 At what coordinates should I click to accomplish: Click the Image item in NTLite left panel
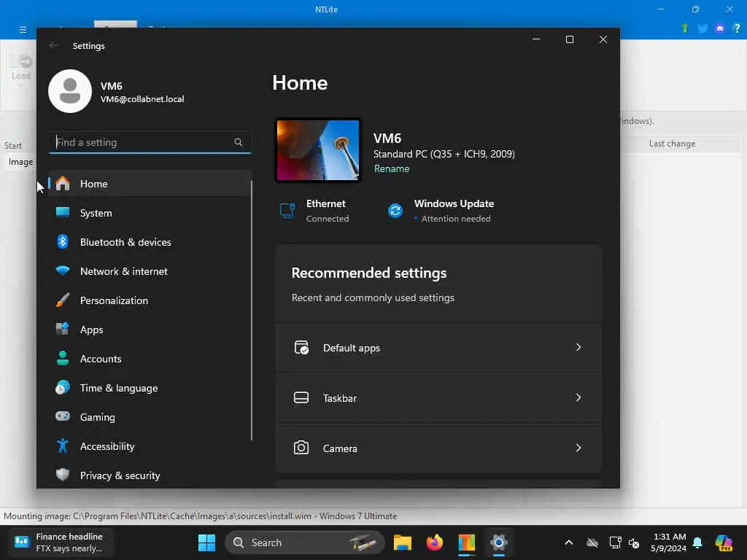pos(20,162)
